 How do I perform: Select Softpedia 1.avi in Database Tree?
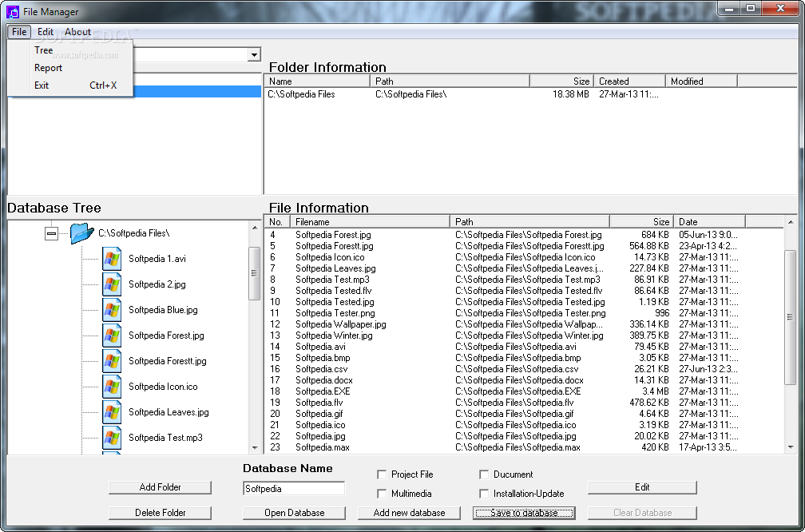tap(157, 259)
